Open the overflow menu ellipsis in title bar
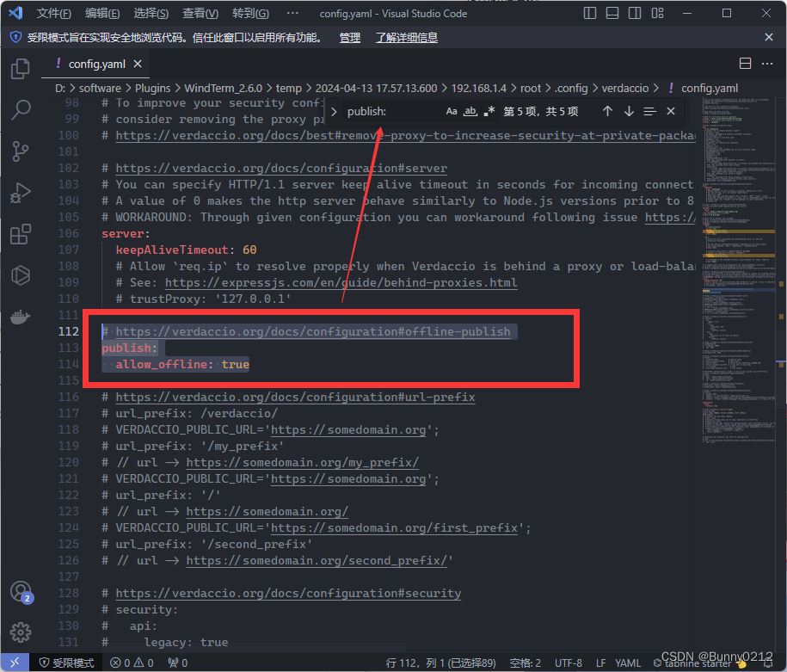This screenshot has width=787, height=672. pyautogui.click(x=292, y=14)
